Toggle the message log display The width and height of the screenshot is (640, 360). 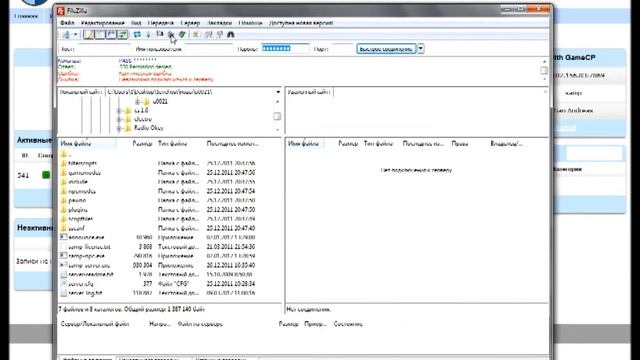89,35
